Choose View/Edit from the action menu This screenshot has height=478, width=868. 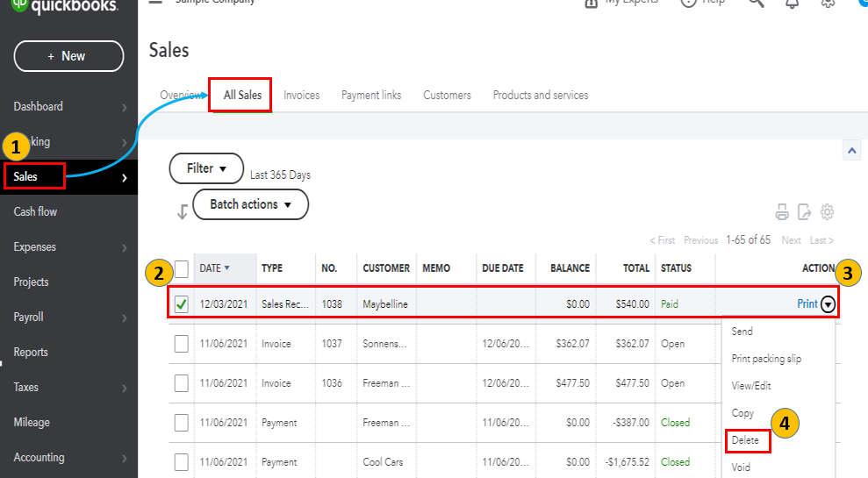(x=751, y=386)
